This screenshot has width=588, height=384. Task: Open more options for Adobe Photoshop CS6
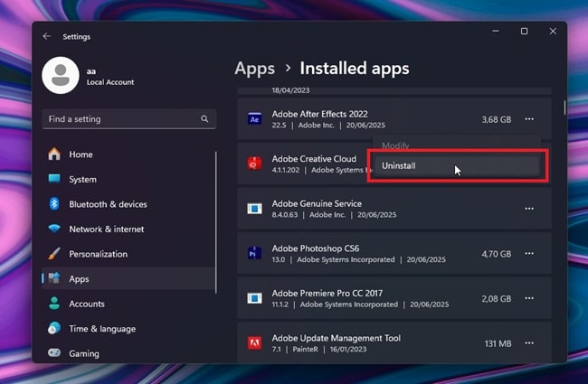pyautogui.click(x=529, y=254)
